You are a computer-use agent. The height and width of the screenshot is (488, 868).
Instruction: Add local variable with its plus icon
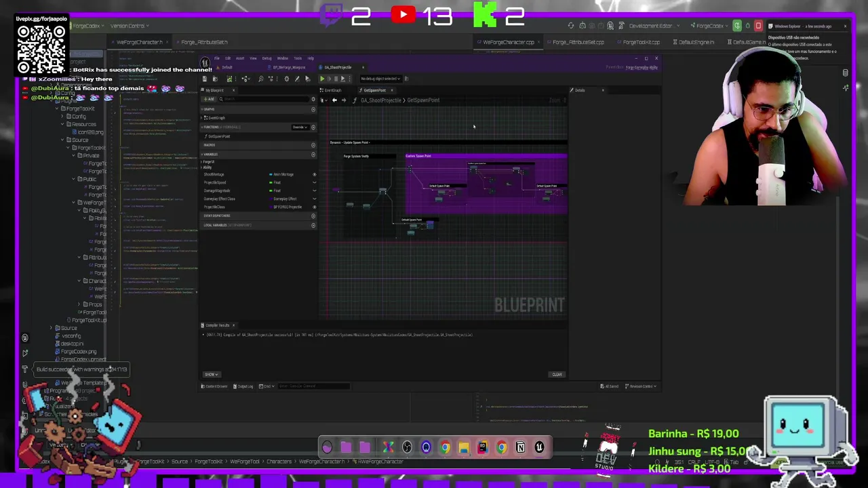click(313, 226)
